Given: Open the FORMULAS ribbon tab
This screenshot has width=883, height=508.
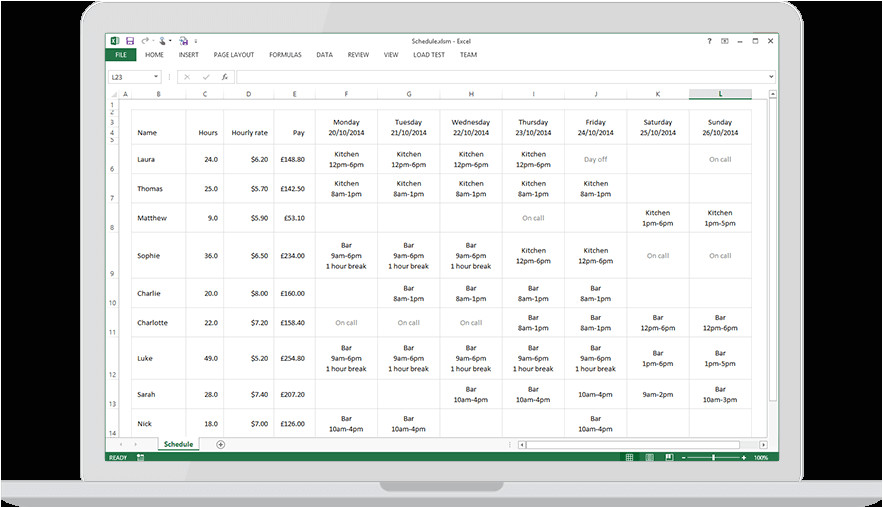Looking at the screenshot, I should pyautogui.click(x=285, y=55).
